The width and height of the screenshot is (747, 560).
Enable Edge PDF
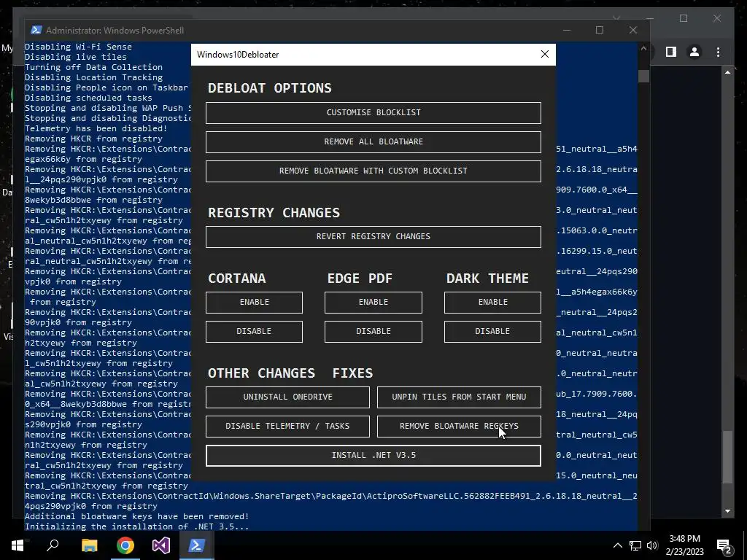pos(373,303)
